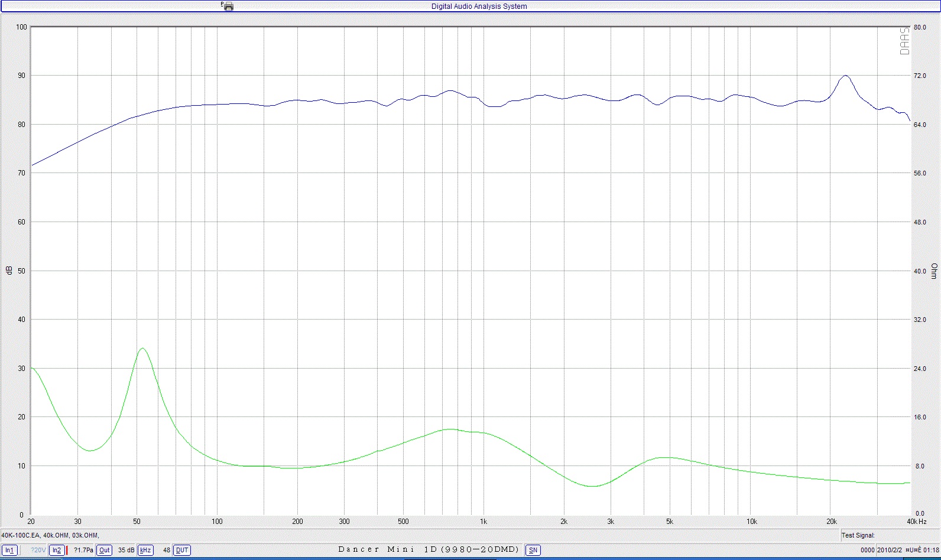Click the 1.7Pa input sensitivity value
This screenshot has height=560, width=941.
click(x=83, y=550)
